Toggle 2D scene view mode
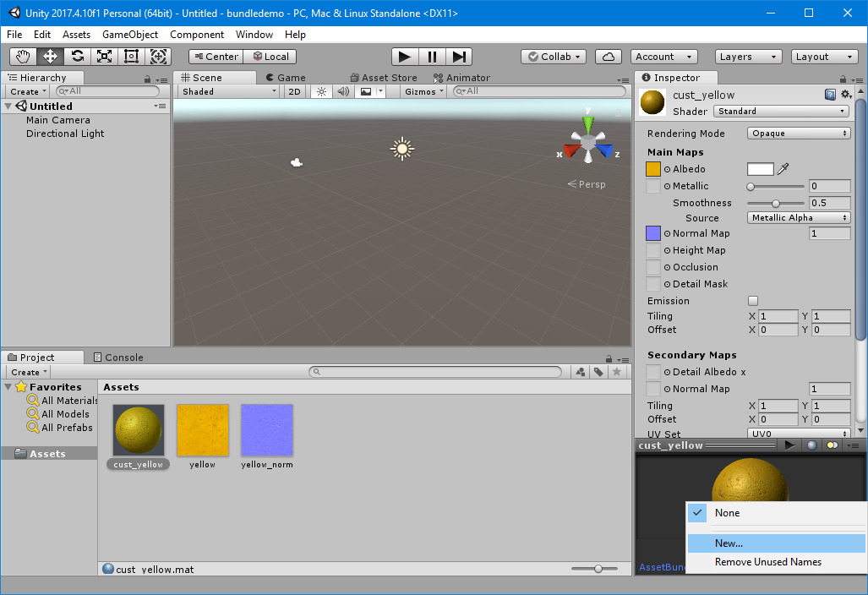The height and width of the screenshot is (595, 868). tap(294, 91)
